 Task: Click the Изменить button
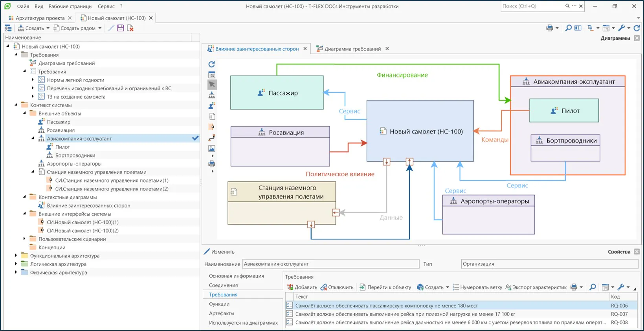point(219,252)
